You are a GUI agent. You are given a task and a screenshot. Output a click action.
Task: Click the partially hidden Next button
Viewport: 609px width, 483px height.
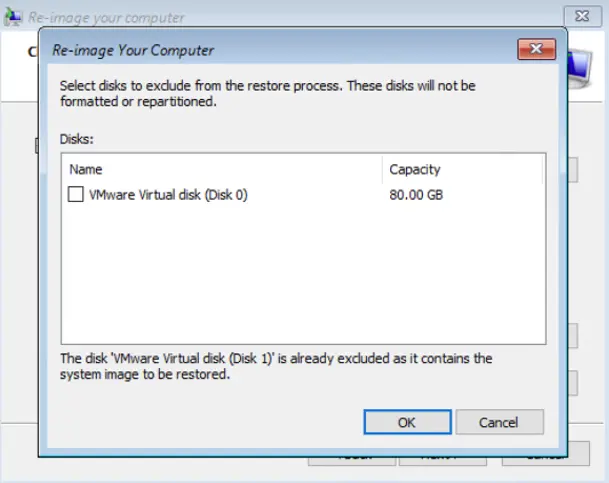click(442, 460)
